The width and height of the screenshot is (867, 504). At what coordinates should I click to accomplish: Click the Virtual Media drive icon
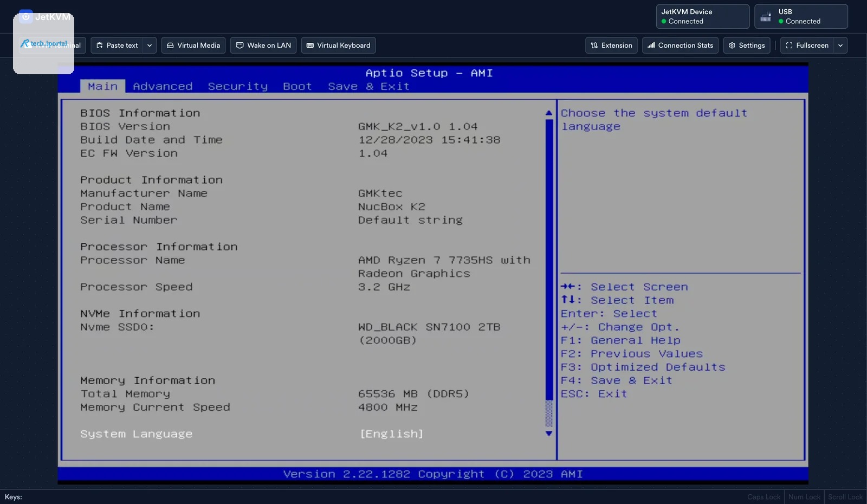[170, 46]
